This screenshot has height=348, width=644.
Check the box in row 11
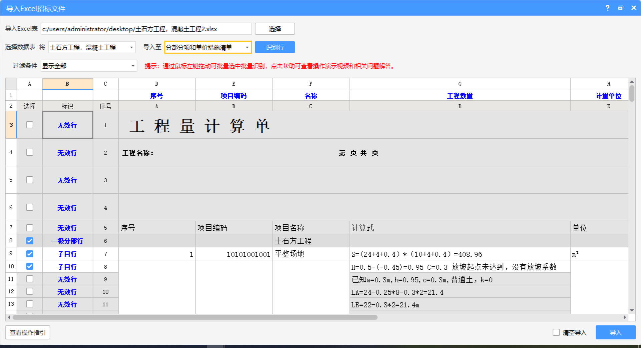pyautogui.click(x=30, y=279)
